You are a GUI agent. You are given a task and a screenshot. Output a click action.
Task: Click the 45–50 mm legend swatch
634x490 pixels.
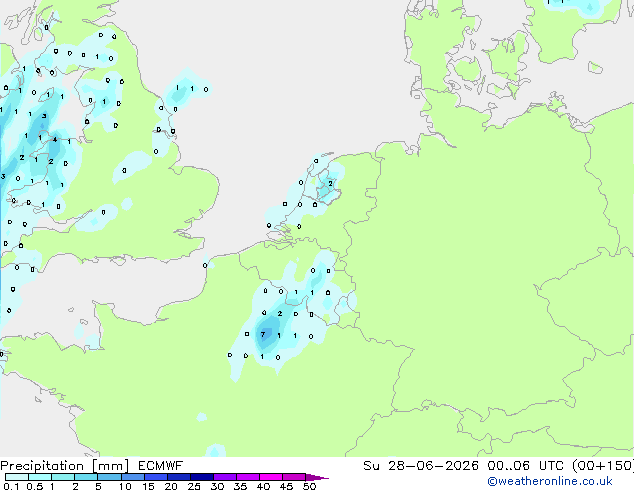(x=294, y=477)
